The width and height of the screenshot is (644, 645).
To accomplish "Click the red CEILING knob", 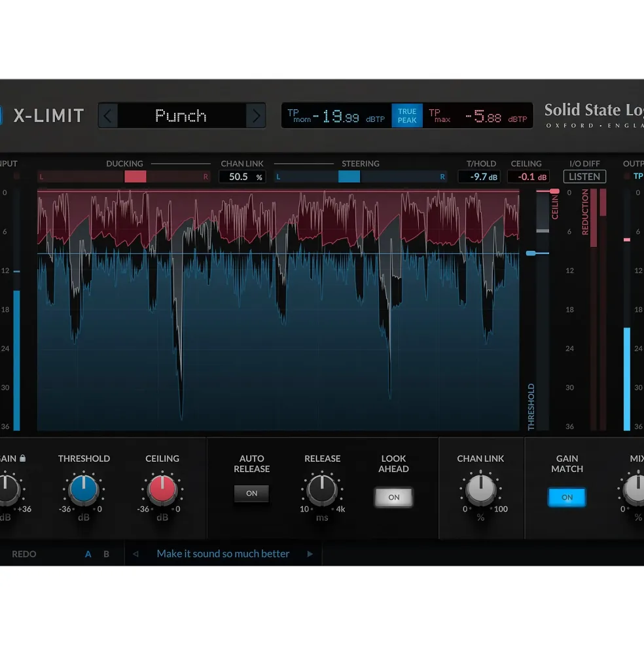I will pyautogui.click(x=162, y=490).
